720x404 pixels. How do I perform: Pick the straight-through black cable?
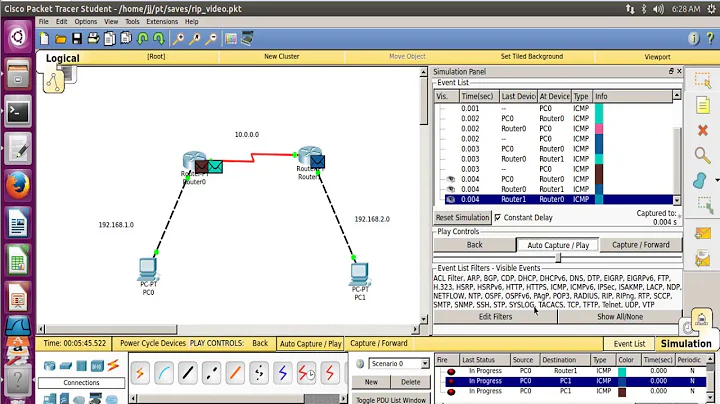187,373
